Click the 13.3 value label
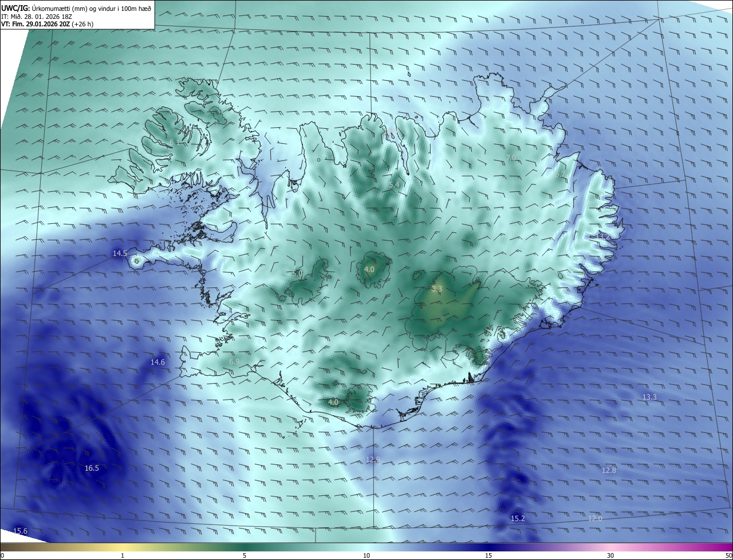 pos(649,397)
